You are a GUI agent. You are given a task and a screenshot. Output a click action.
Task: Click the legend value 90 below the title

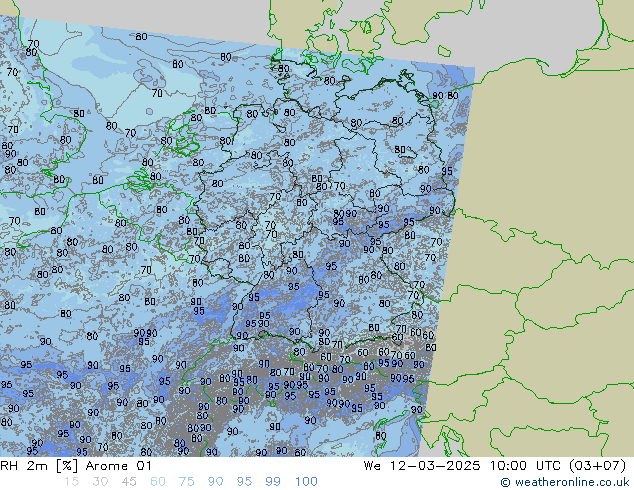pyautogui.click(x=215, y=482)
